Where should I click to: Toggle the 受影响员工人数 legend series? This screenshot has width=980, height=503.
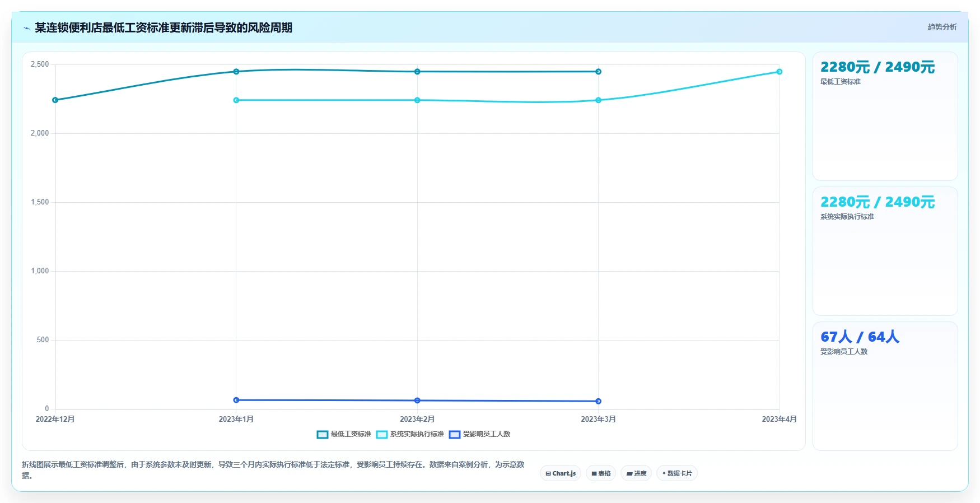[479, 434]
